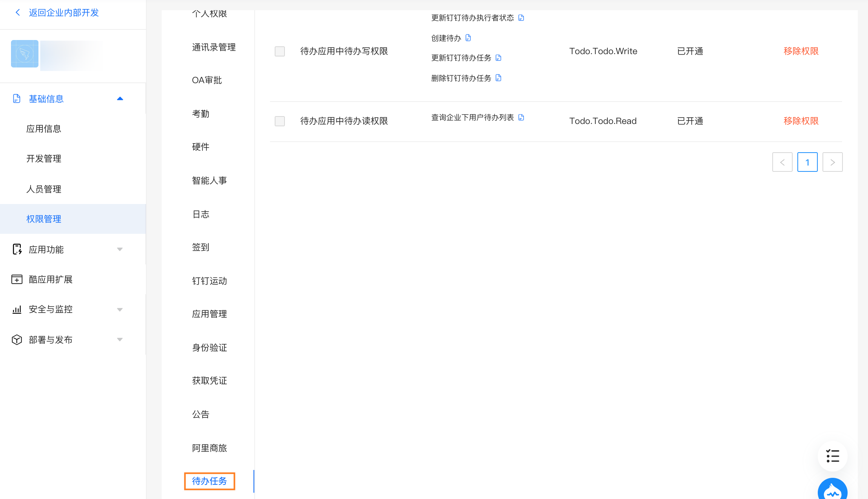Viewport: 868px width, 499px height.
Task: Open the floating checklist icon button
Action: click(832, 456)
